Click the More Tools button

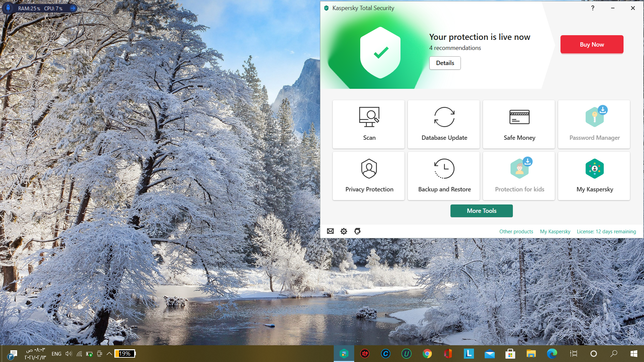481,211
